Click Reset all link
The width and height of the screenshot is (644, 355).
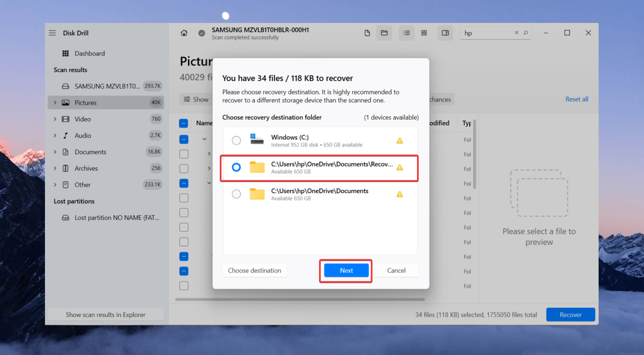click(577, 99)
